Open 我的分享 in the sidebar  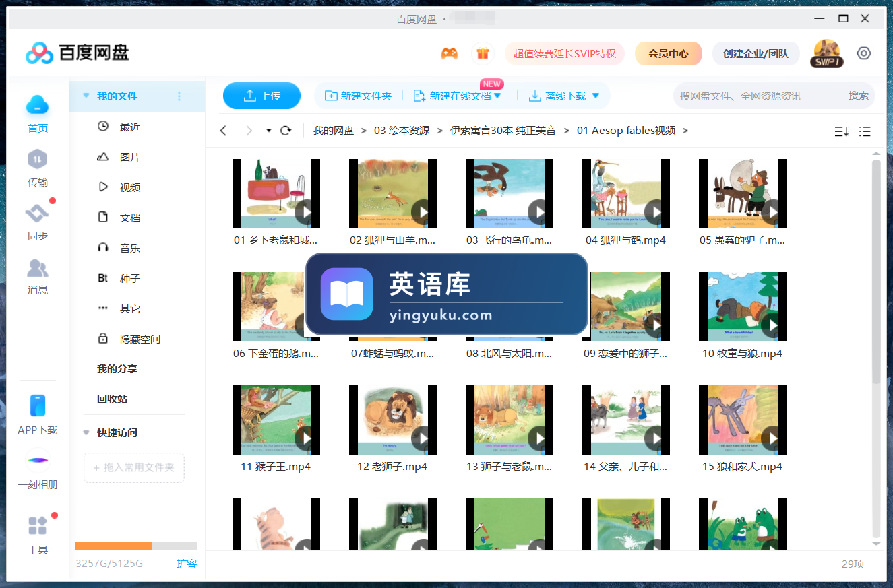pos(117,369)
